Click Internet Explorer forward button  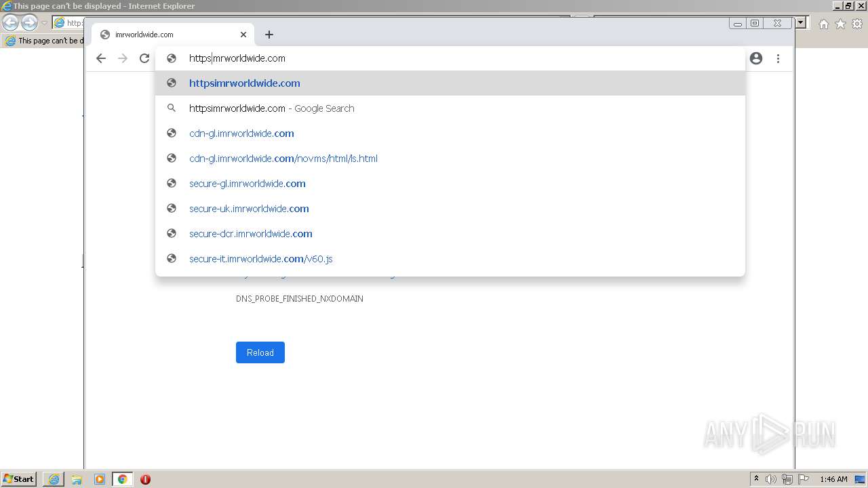[x=29, y=23]
